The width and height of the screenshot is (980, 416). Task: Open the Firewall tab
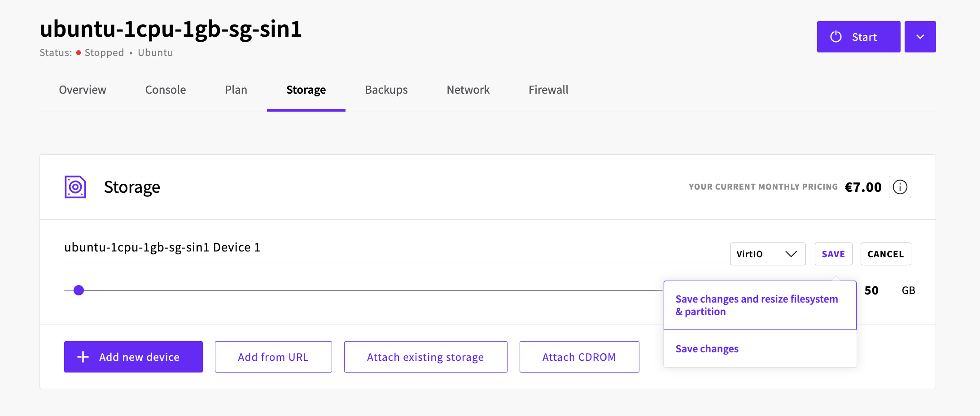(548, 90)
